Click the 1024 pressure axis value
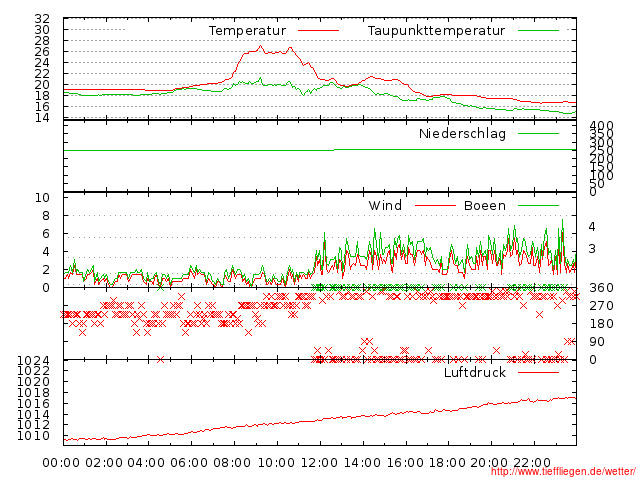 33,360
